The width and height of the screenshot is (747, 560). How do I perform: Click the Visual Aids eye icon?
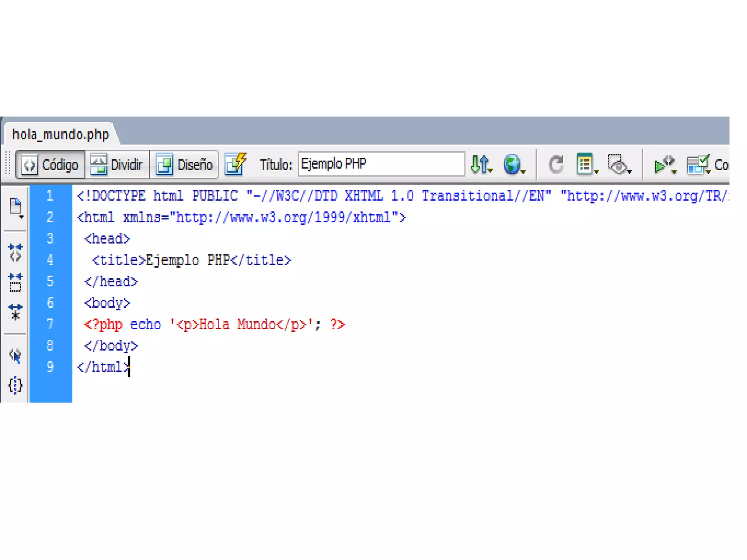point(618,164)
